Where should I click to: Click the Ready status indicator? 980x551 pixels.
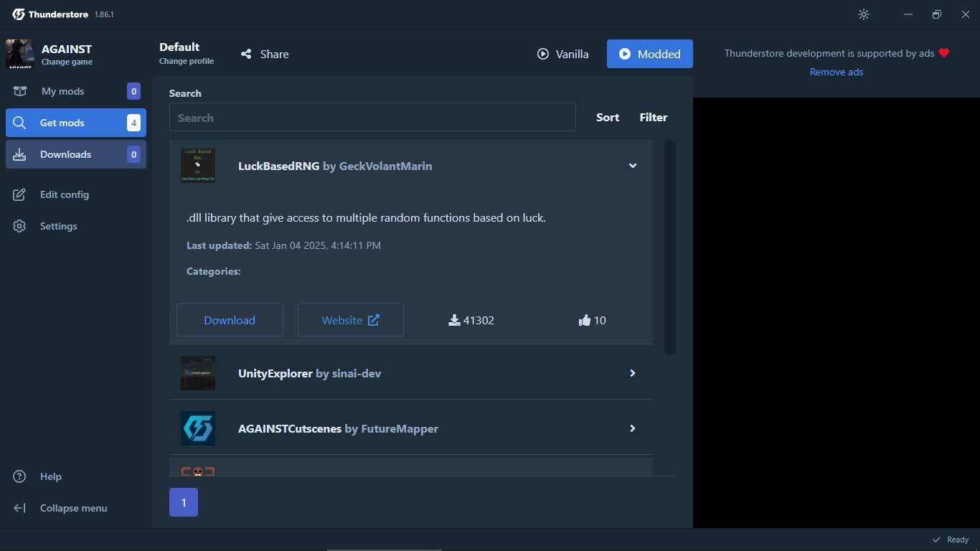pyautogui.click(x=950, y=540)
